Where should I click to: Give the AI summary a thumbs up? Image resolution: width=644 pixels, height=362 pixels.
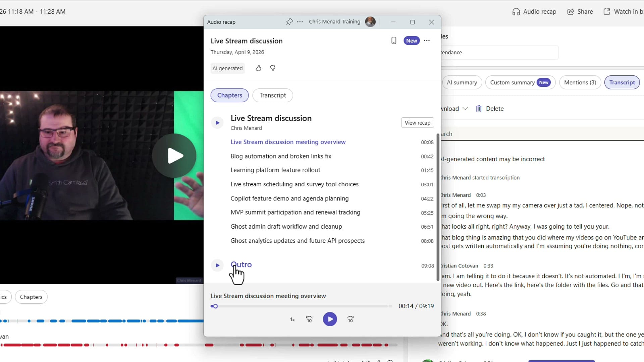(x=258, y=68)
